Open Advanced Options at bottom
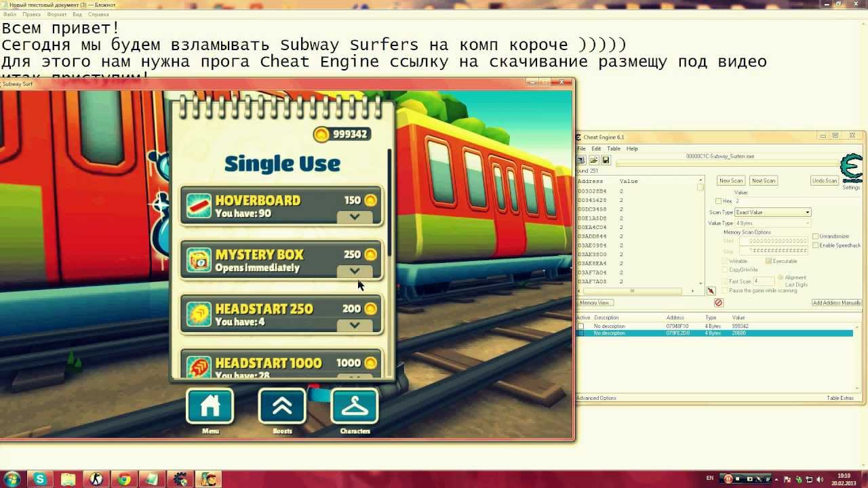This screenshot has height=488, width=868. point(597,398)
